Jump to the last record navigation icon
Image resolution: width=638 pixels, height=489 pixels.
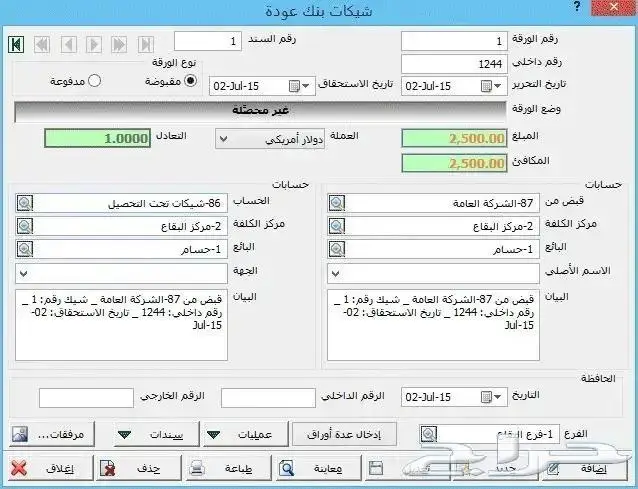pyautogui.click(x=146, y=44)
